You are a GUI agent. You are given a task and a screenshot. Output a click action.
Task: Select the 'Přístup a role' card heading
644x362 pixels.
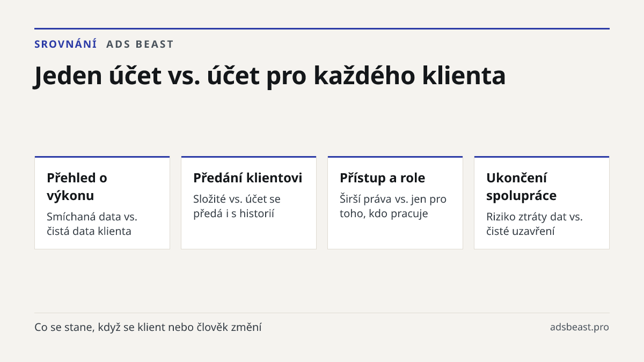[x=383, y=178]
